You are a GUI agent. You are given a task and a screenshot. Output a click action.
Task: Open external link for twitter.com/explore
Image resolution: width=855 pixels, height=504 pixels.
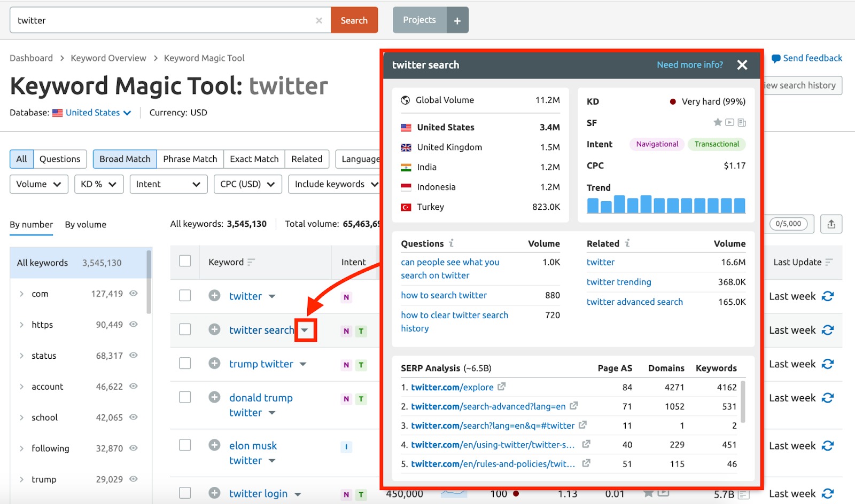click(x=501, y=387)
